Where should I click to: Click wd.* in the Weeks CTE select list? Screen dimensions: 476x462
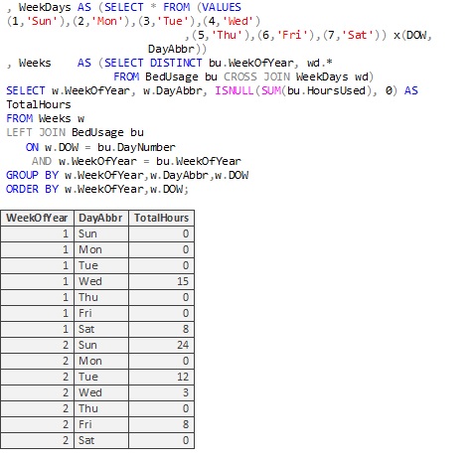click(x=320, y=63)
